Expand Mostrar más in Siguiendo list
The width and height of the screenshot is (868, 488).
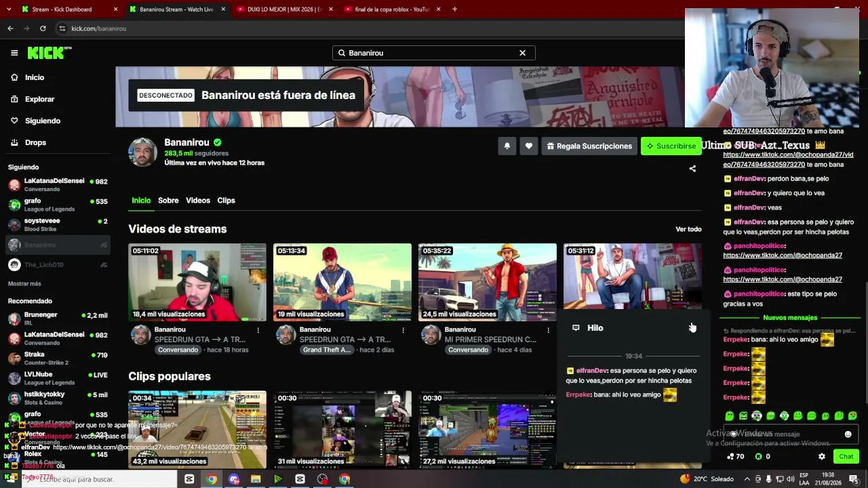click(x=24, y=283)
